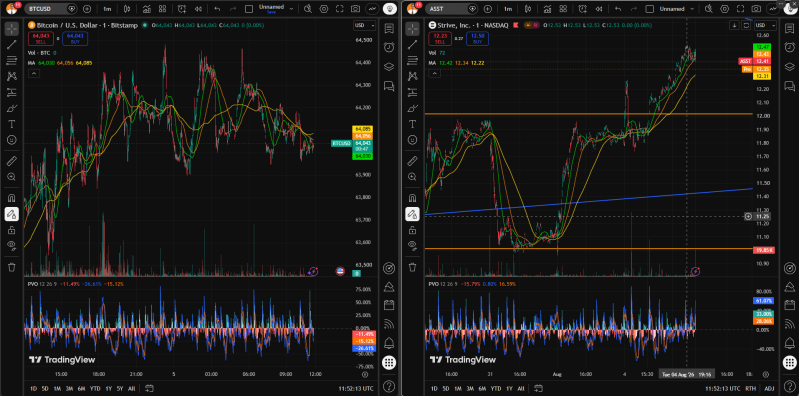Open indicators in BTCUSD toolbar
This screenshot has width=799, height=396.
(x=147, y=9)
